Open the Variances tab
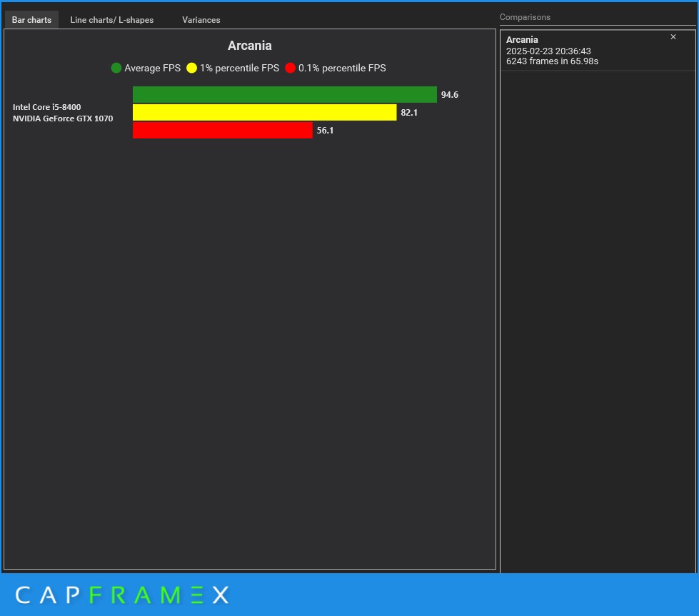The image size is (699, 616). (x=201, y=19)
